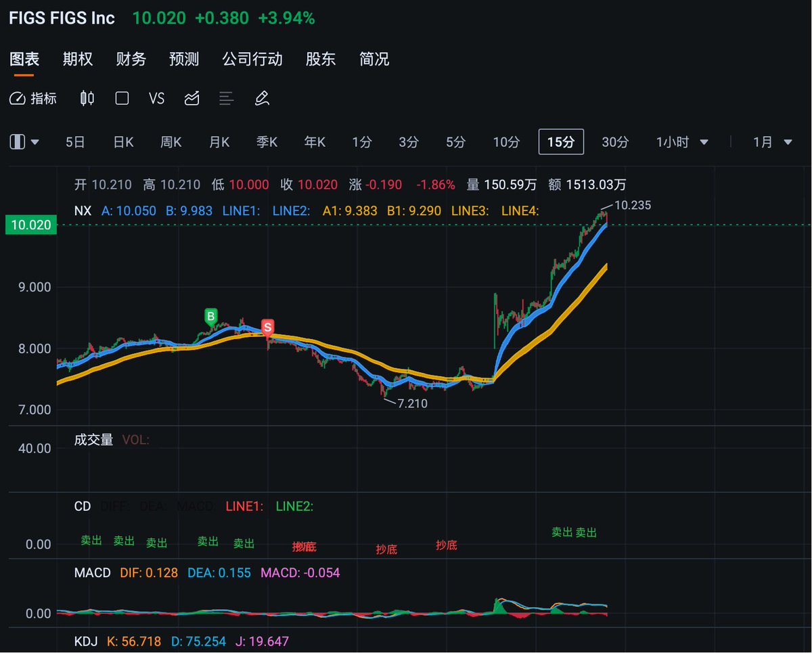
Task: Select the 周K timeframe
Action: [x=171, y=142]
